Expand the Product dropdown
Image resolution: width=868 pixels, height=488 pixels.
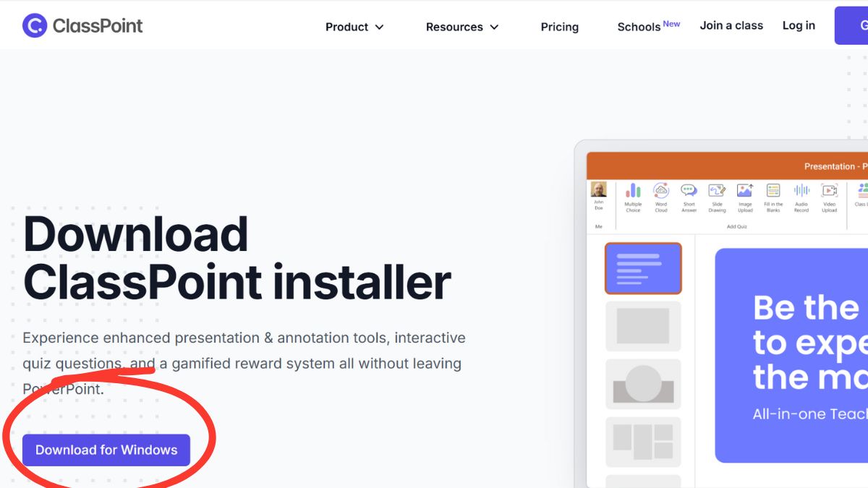pyautogui.click(x=354, y=27)
